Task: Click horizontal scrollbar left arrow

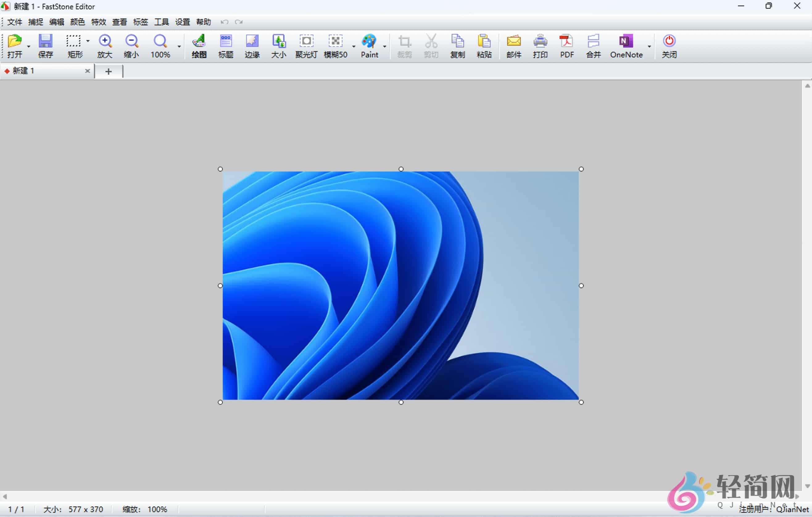Action: pyautogui.click(x=5, y=496)
